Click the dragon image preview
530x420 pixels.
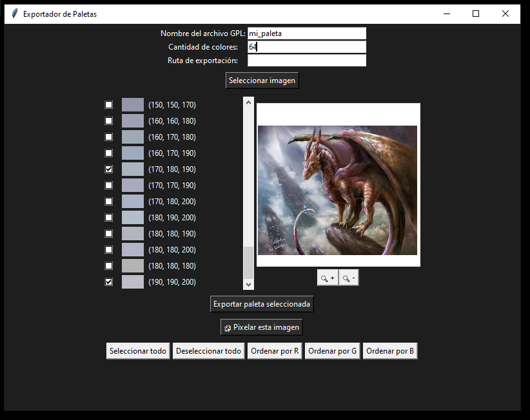(x=337, y=190)
